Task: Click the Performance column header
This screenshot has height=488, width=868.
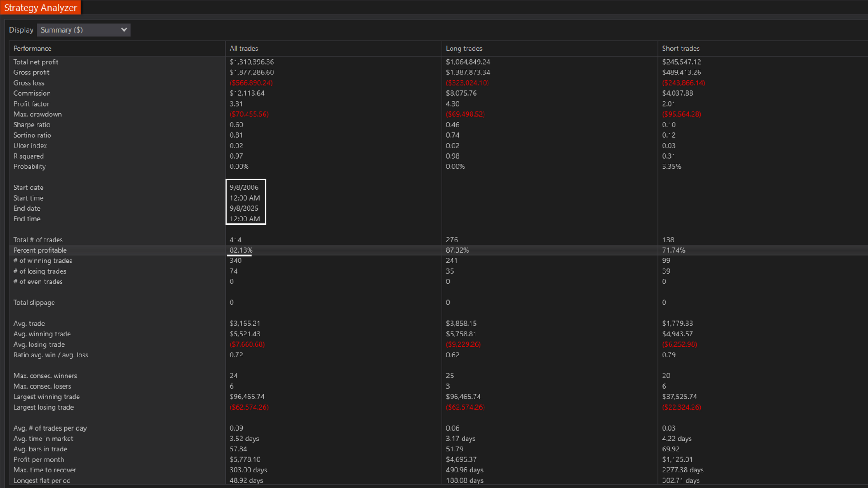Action: pos(32,49)
